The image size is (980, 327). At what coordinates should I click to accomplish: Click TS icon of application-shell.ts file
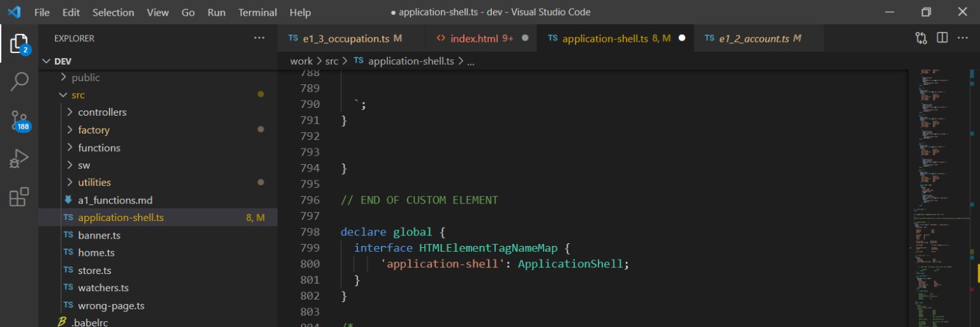pos(68,218)
